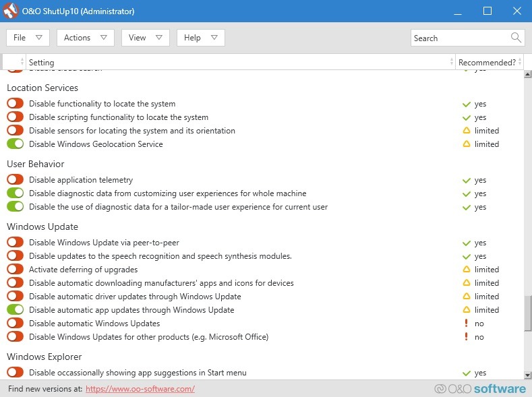Screen dimensions: 532x397
Task: Select the 'Location Services' section heading
Action: (x=42, y=88)
